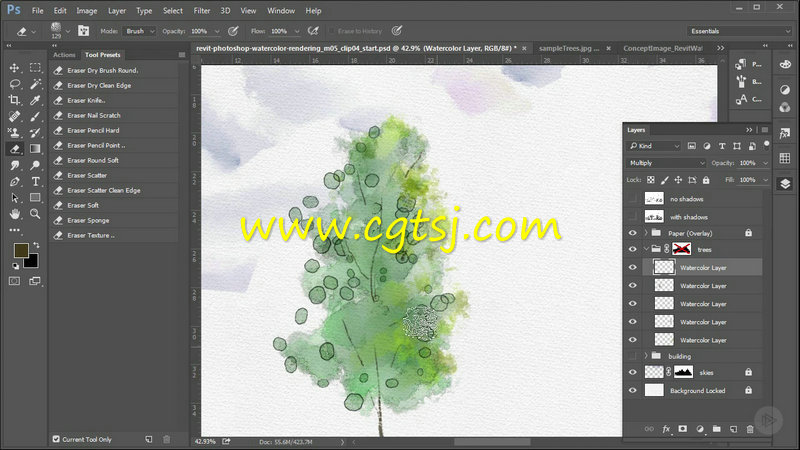
Task: Open the brush settings panel icon
Action: pos(83,31)
